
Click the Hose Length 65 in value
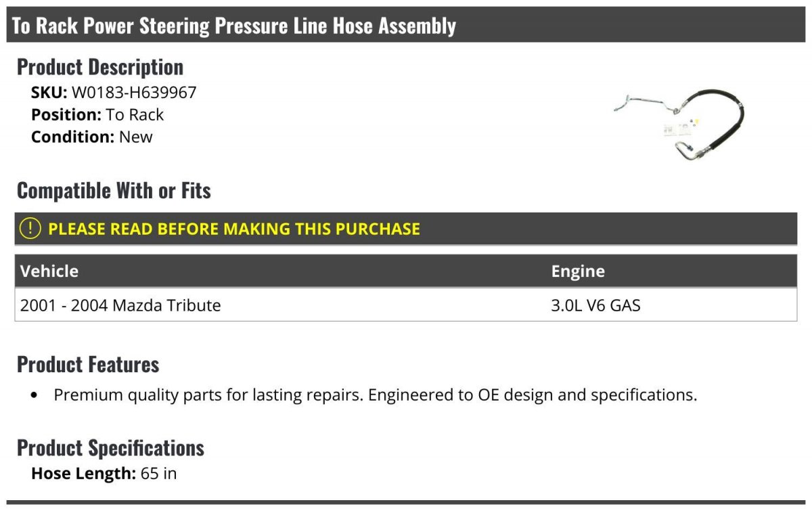tap(158, 474)
